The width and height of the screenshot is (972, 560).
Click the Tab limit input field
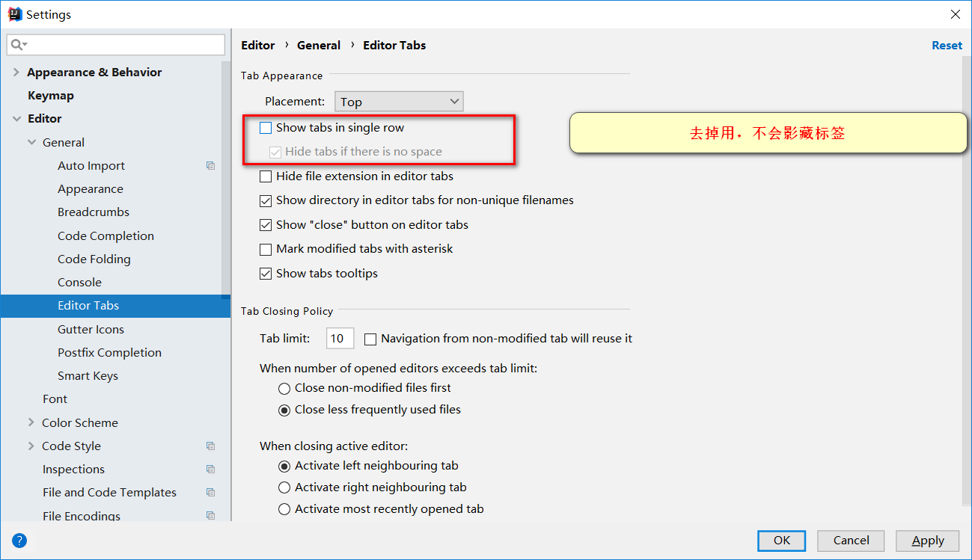tap(340, 339)
